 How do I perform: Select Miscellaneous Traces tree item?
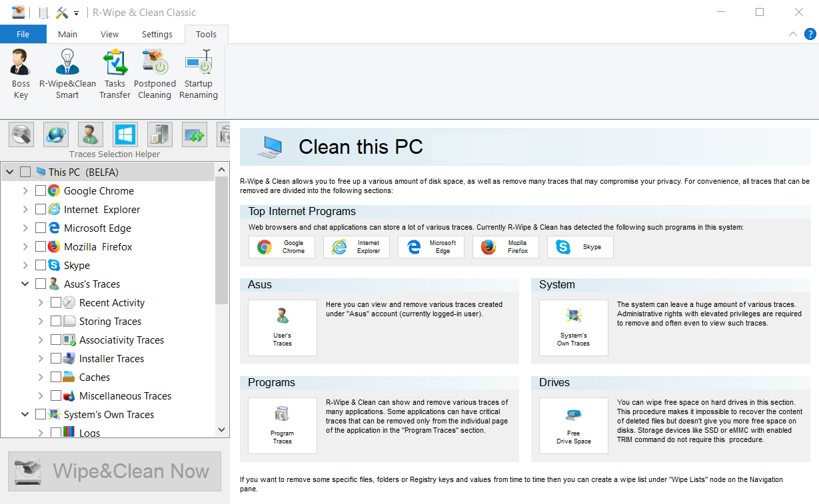[x=125, y=395]
